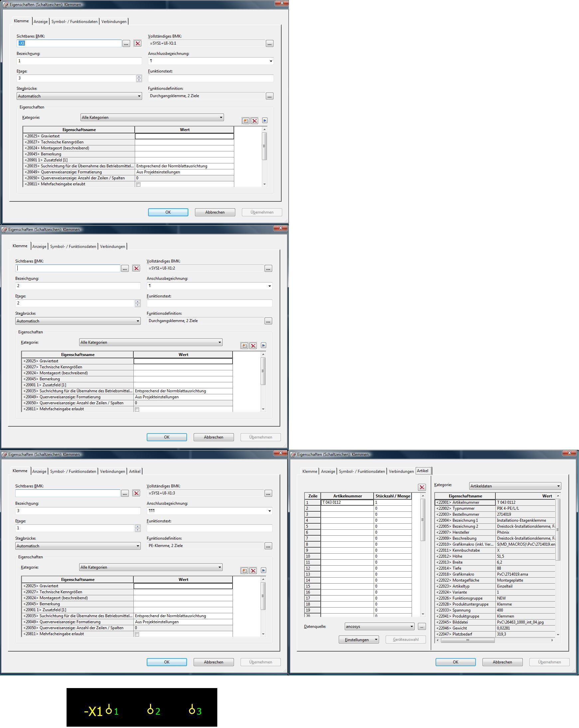The image size is (579, 728).
Task: Click the new property icon in X1:1 dialog
Action: 246,121
